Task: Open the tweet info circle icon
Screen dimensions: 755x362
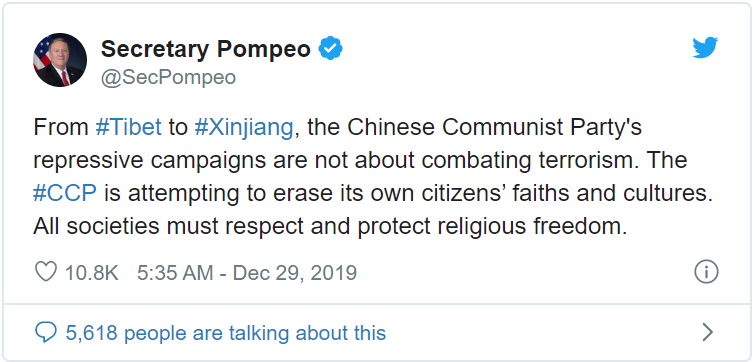Action: pyautogui.click(x=706, y=272)
